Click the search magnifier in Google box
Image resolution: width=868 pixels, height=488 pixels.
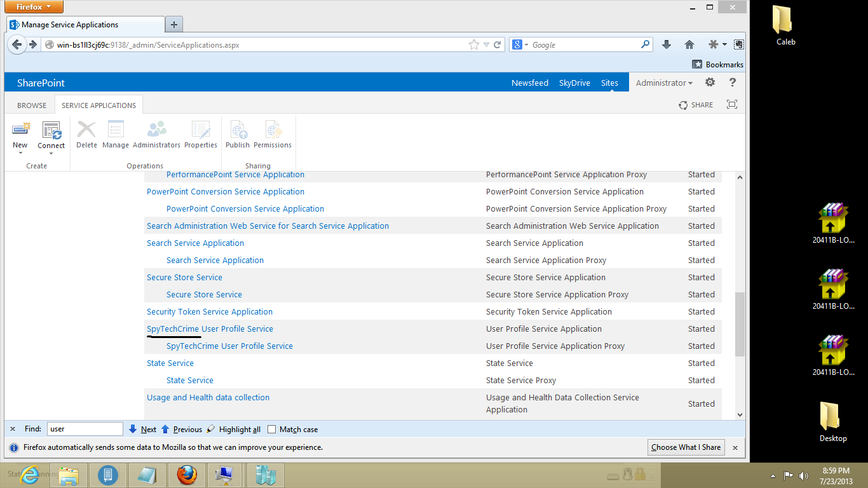pos(646,44)
